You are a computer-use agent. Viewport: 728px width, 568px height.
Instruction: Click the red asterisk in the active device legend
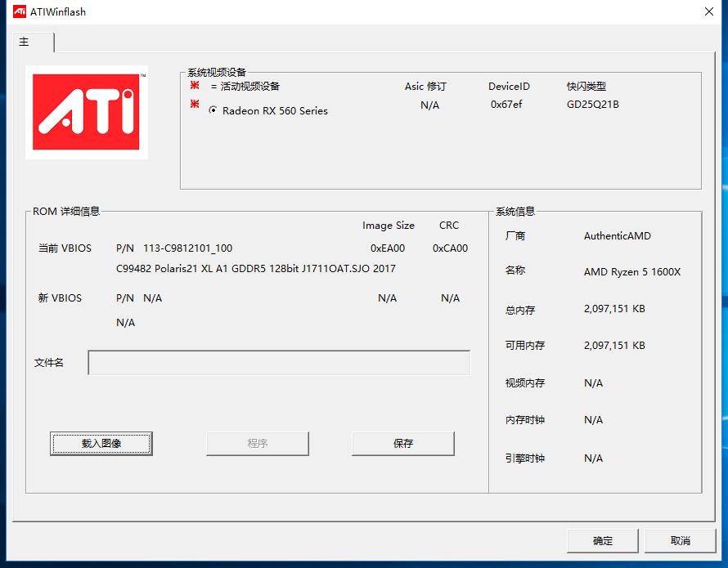click(195, 83)
